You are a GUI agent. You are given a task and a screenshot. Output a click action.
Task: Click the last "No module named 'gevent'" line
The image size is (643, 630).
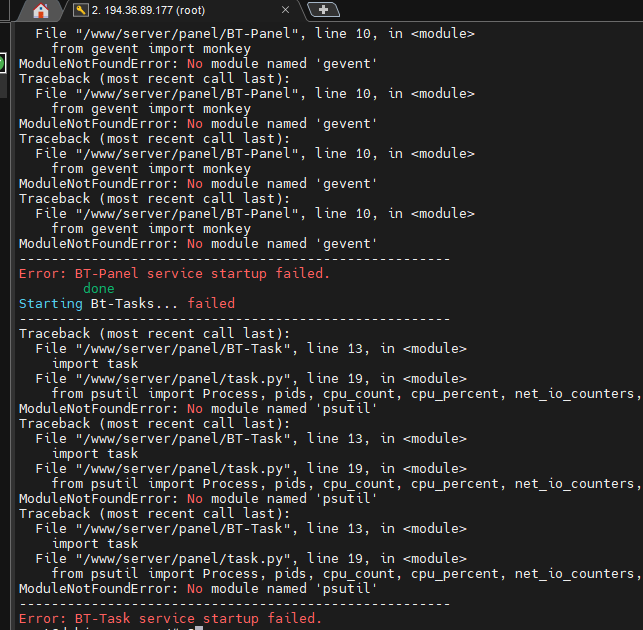(198, 243)
